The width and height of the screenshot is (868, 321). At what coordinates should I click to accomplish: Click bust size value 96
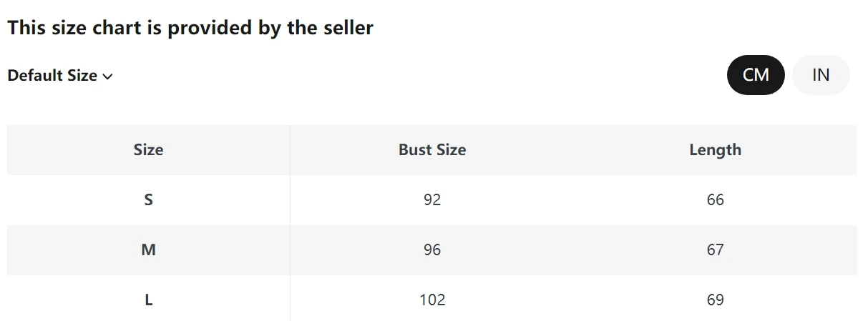click(432, 250)
